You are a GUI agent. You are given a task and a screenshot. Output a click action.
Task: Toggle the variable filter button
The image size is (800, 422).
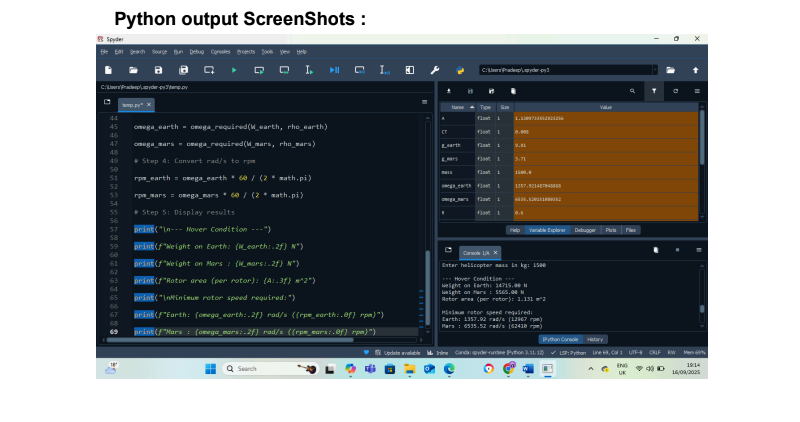click(x=654, y=91)
